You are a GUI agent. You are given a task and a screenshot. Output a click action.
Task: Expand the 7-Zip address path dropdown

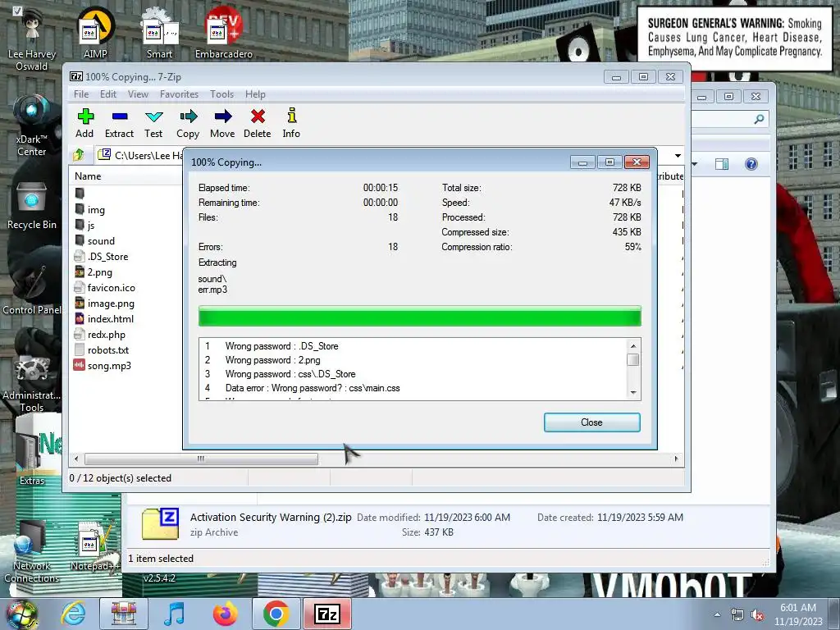678,155
